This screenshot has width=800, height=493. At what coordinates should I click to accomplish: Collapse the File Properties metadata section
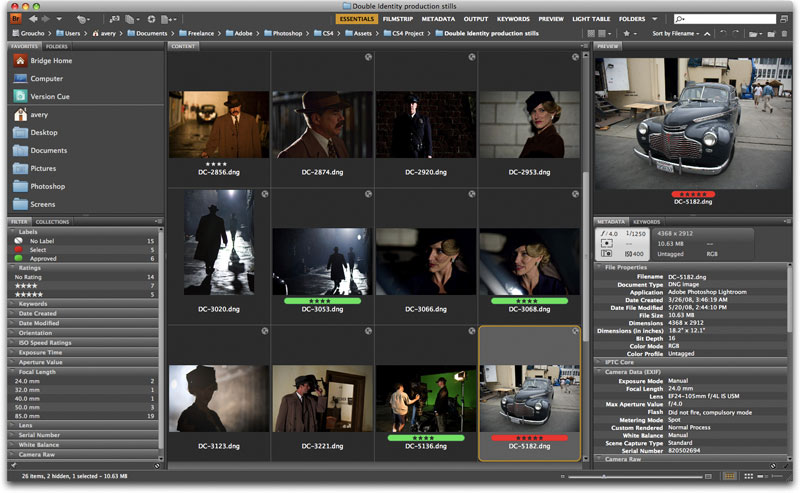(600, 267)
